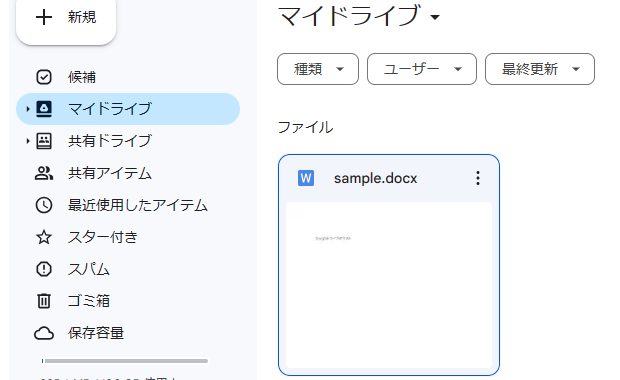Expand the 共有ドライブ tree arrow

coord(27,141)
